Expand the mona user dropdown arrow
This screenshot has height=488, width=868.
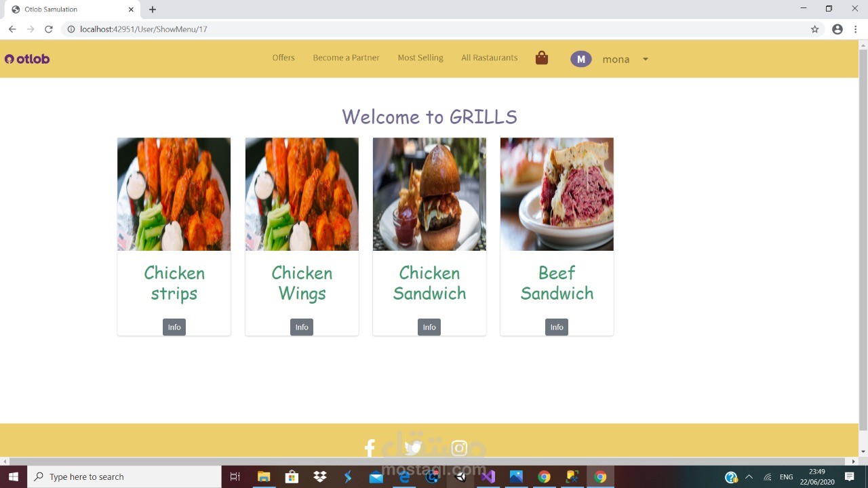tap(646, 59)
